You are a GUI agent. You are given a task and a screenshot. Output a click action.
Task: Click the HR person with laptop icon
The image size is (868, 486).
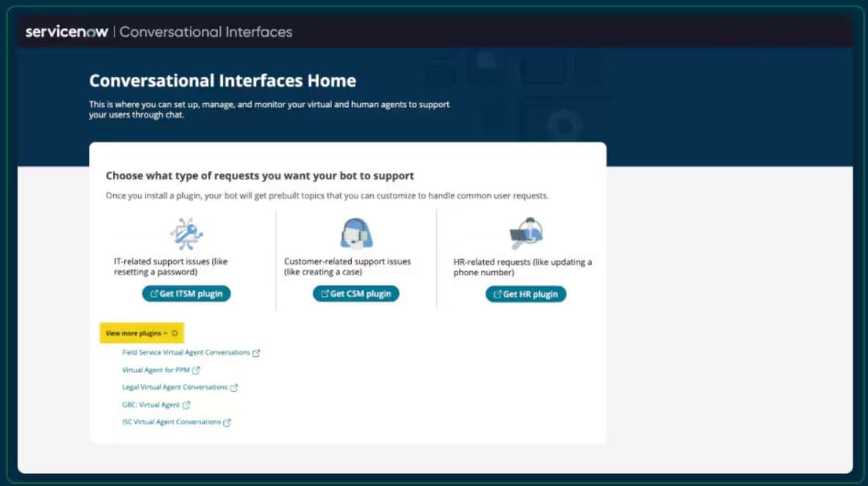tap(526, 233)
